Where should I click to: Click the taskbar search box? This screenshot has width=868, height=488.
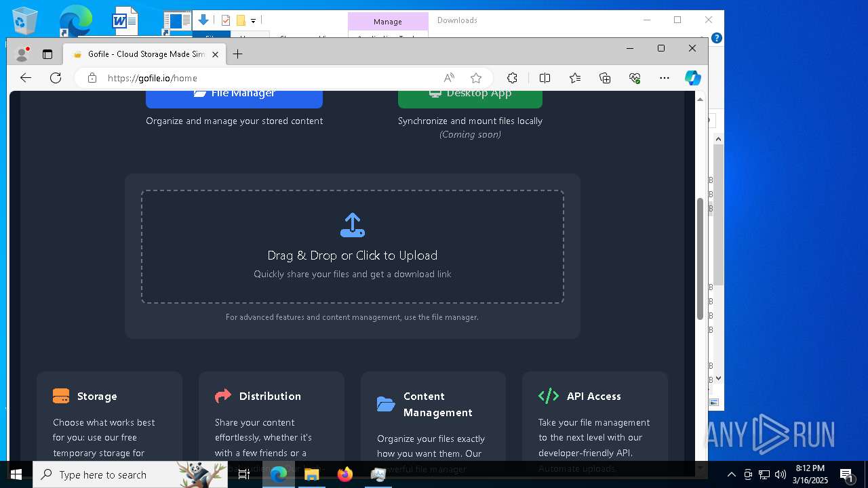coord(131,474)
